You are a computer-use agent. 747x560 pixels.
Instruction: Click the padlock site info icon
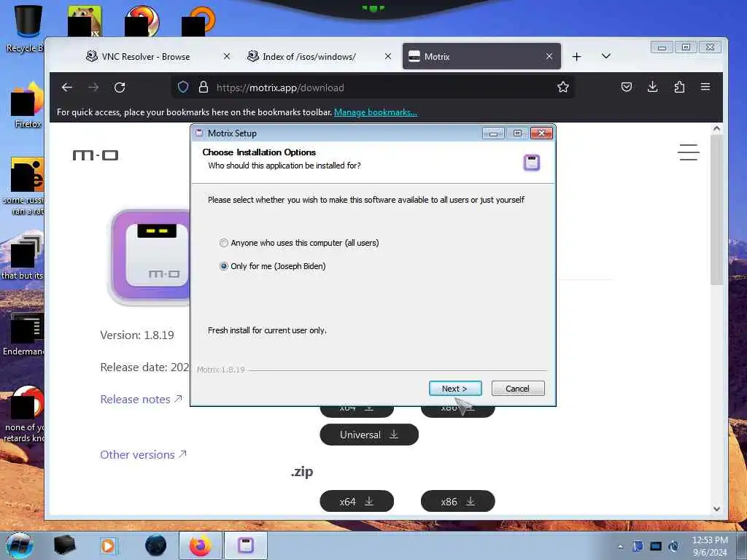[x=204, y=87]
